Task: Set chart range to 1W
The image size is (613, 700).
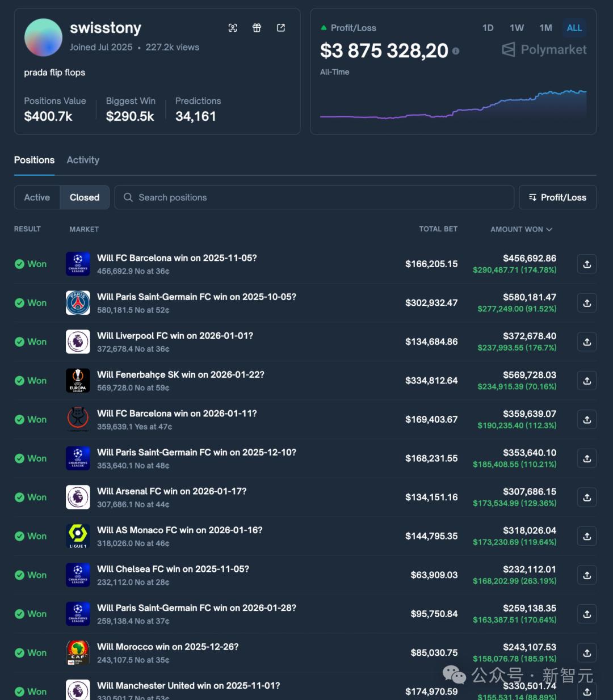Action: [517, 28]
